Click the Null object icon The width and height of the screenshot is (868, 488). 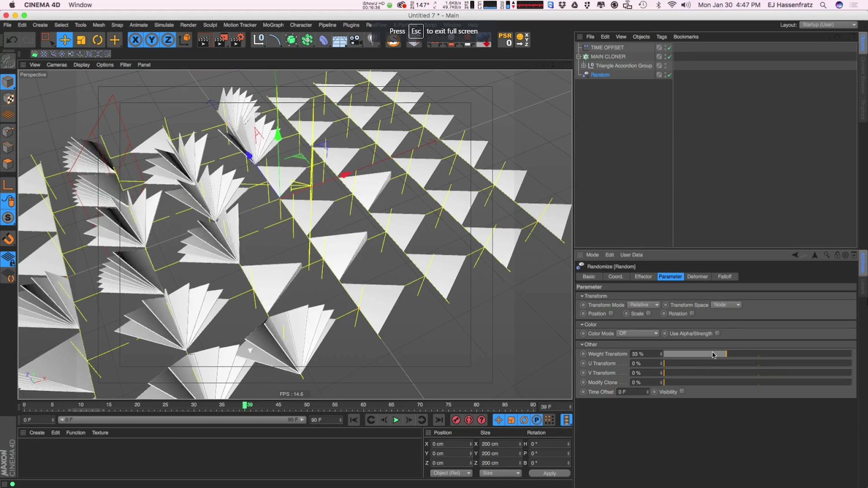coord(259,40)
